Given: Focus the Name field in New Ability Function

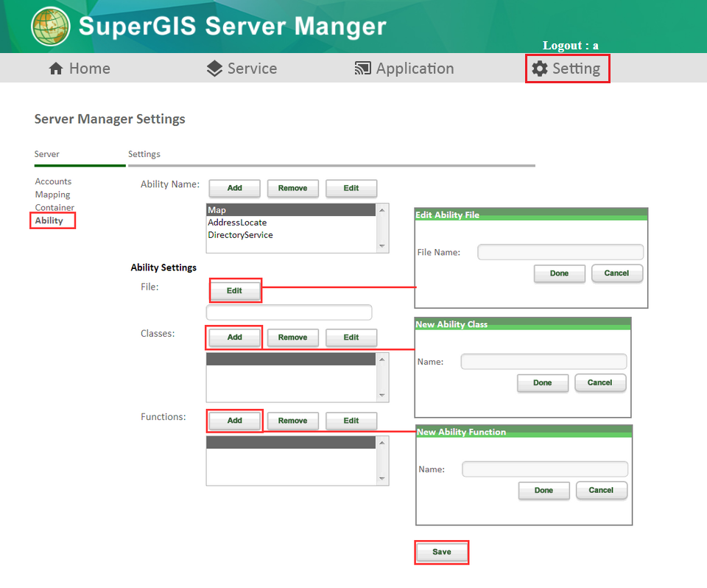Looking at the screenshot, I should point(545,469).
